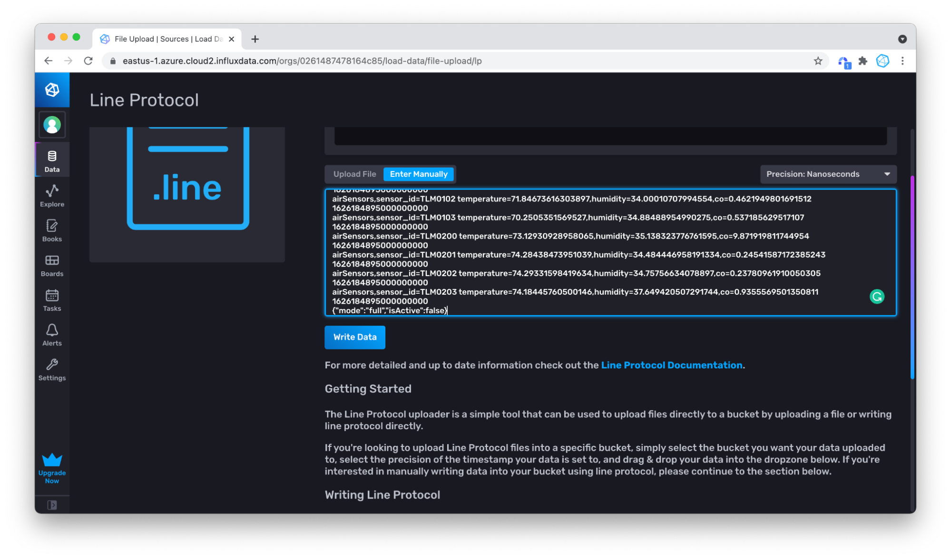Select the Enter Manually option

[419, 174]
